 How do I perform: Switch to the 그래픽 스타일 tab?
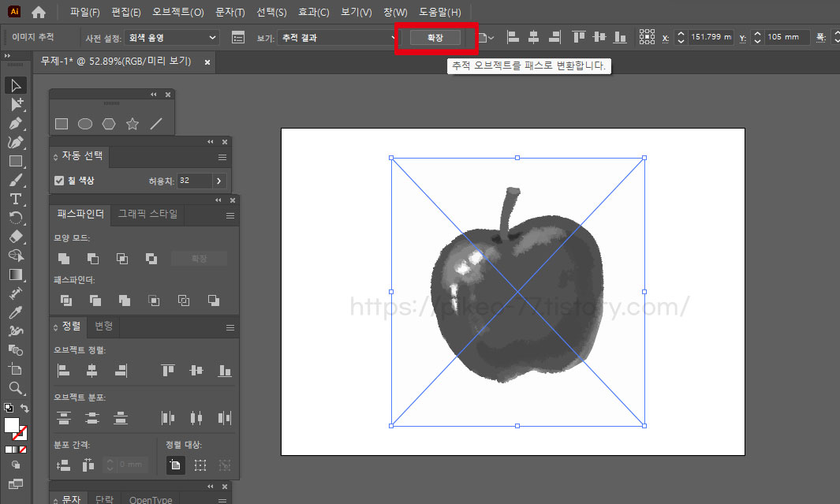pyautogui.click(x=147, y=214)
